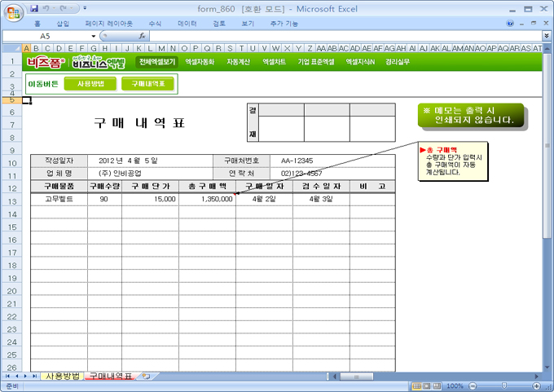The image size is (554, 392).
Task: Click the green 사용방법 button
Action: pyautogui.click(x=90, y=83)
